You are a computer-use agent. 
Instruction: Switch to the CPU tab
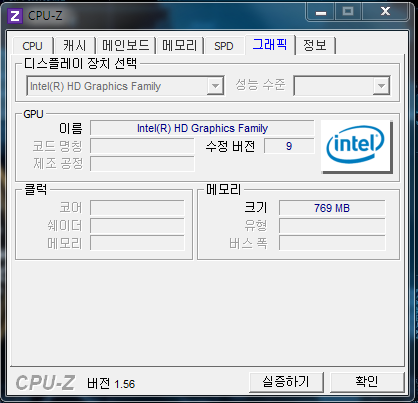[x=32, y=46]
